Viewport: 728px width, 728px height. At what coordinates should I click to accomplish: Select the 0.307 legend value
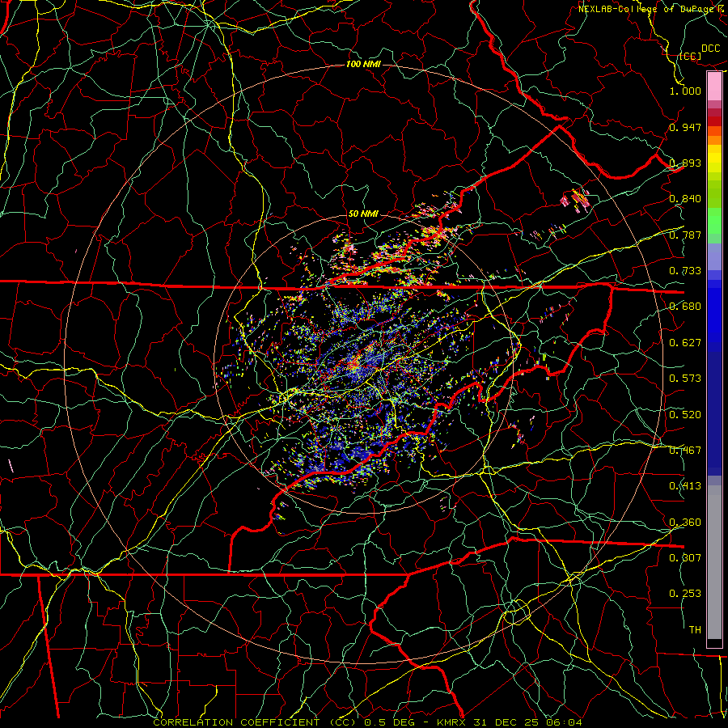tap(685, 557)
